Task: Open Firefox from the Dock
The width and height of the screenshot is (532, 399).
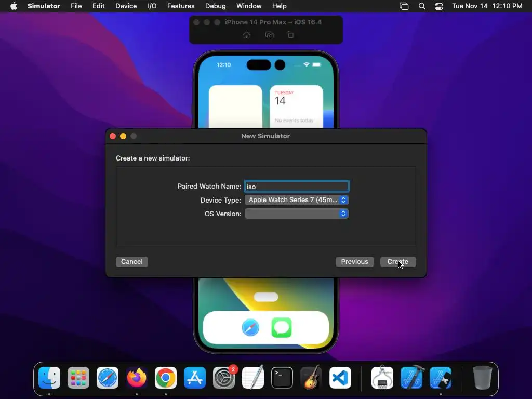Action: click(x=137, y=378)
